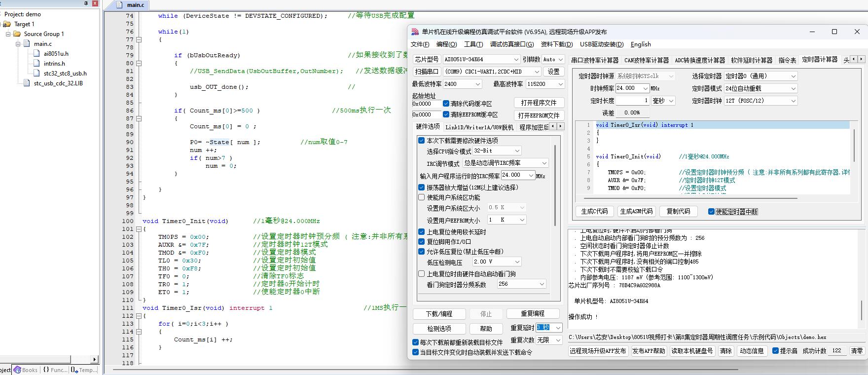This screenshot has width=868, height=375.
Task: Toggle 上电复位使用较长延时 checkbox
Action: tap(422, 232)
